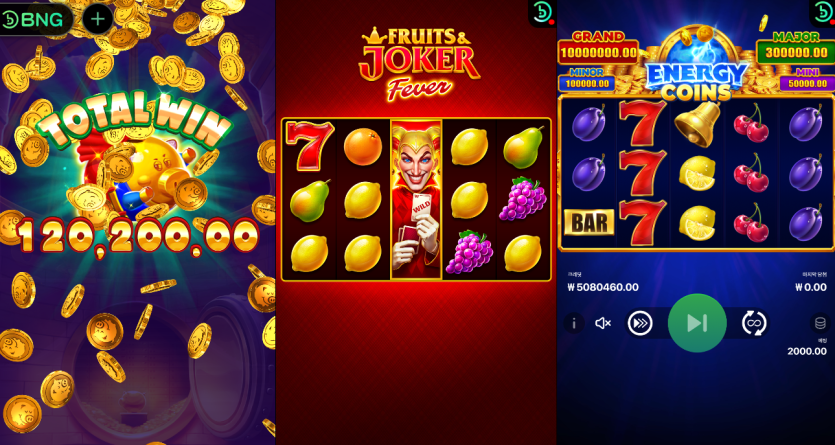Select the Major jackpot display

pos(796,47)
